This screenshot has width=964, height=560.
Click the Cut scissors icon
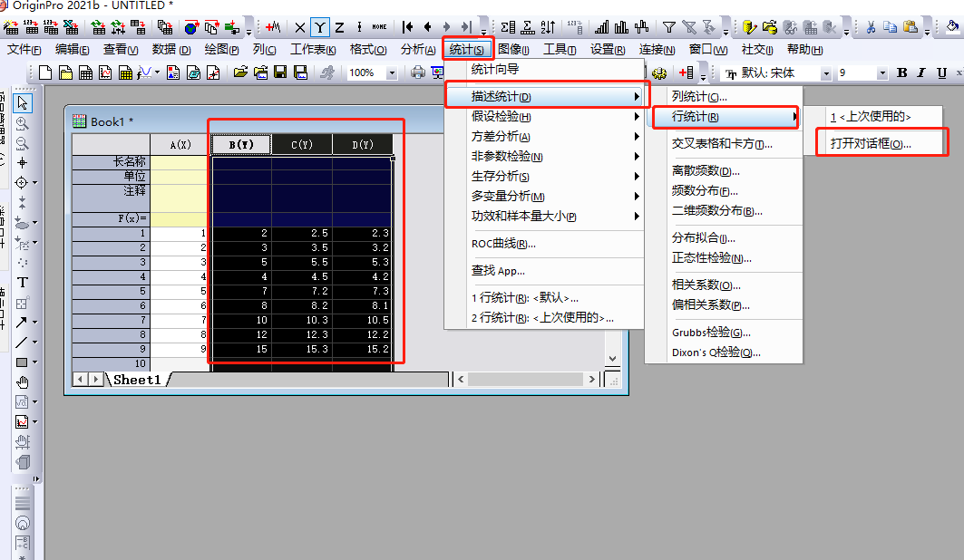(871, 27)
